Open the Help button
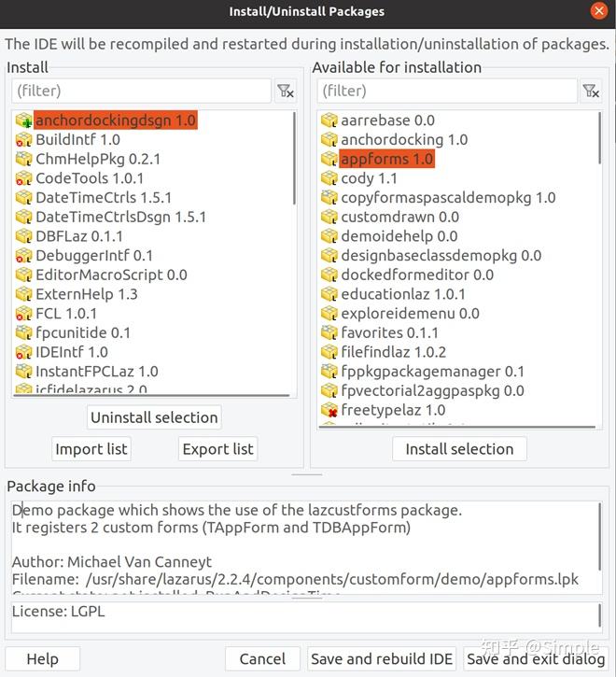Viewport: 616px width, 677px height. pos(42,659)
